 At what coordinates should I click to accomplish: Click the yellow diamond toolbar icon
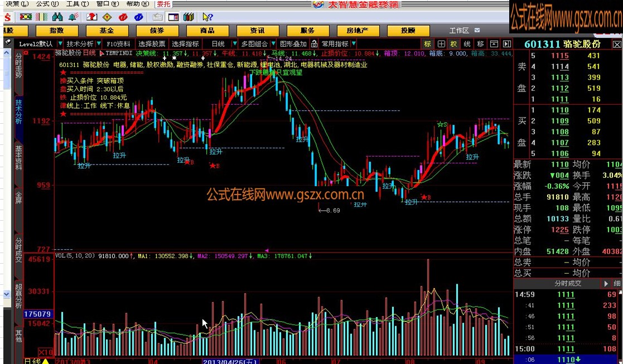pyautogui.click(x=107, y=17)
